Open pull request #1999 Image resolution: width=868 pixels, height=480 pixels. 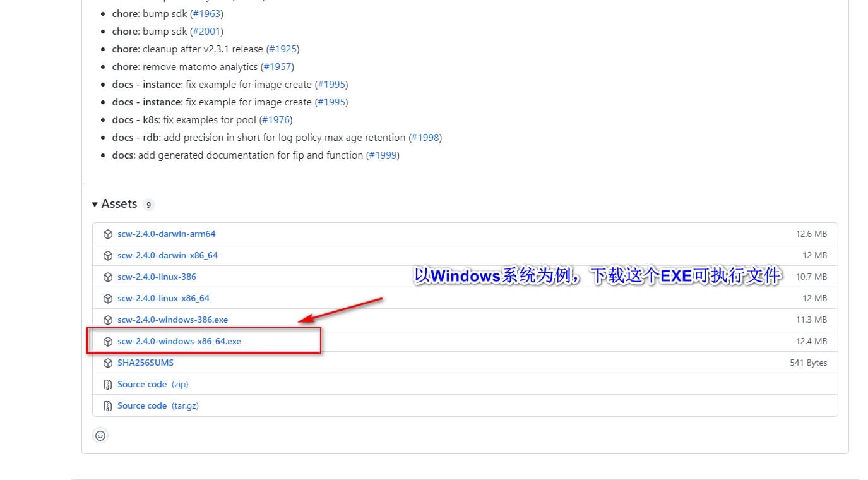(383, 155)
